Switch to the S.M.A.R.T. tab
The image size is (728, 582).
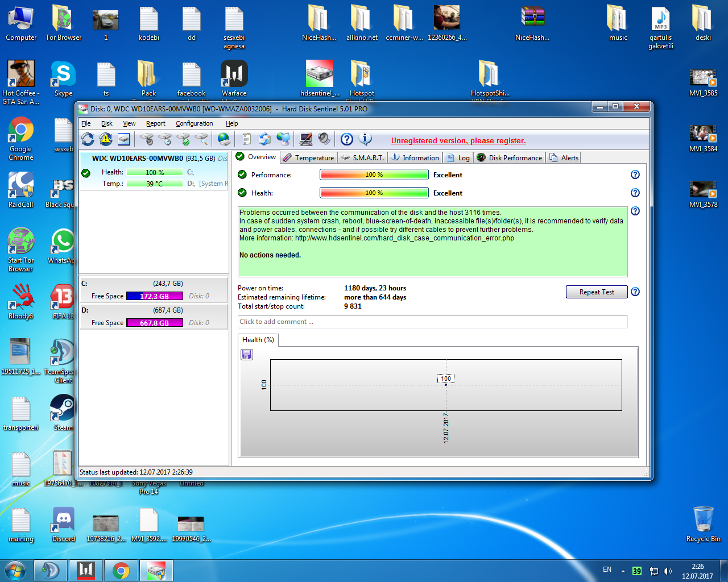[x=362, y=158]
